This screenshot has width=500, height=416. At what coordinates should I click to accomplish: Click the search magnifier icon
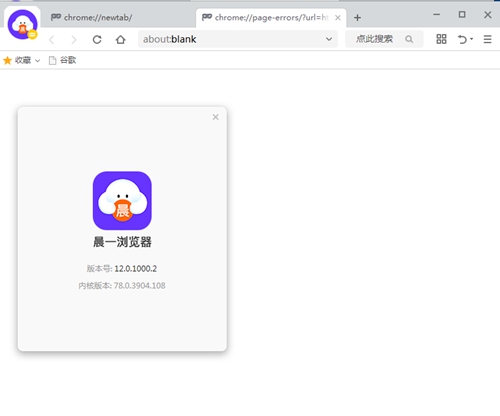point(409,39)
